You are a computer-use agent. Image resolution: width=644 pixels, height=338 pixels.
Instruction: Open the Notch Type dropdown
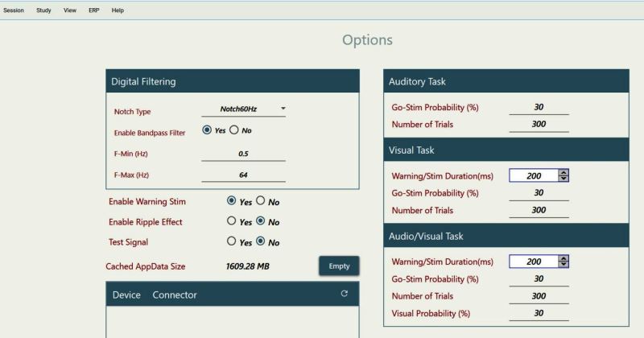(x=243, y=109)
